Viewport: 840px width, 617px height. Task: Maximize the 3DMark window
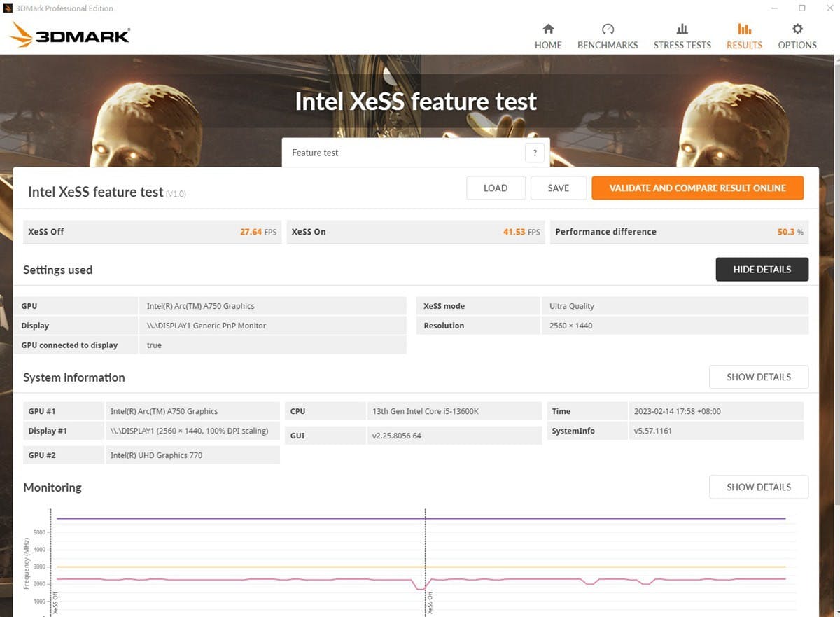click(x=802, y=8)
